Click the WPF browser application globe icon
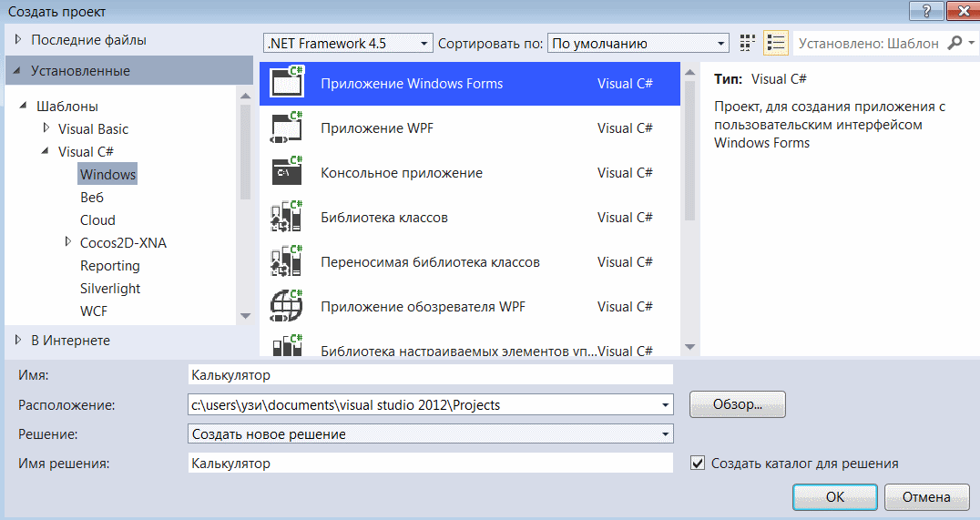Image resolution: width=980 pixels, height=520 pixels. 287,306
